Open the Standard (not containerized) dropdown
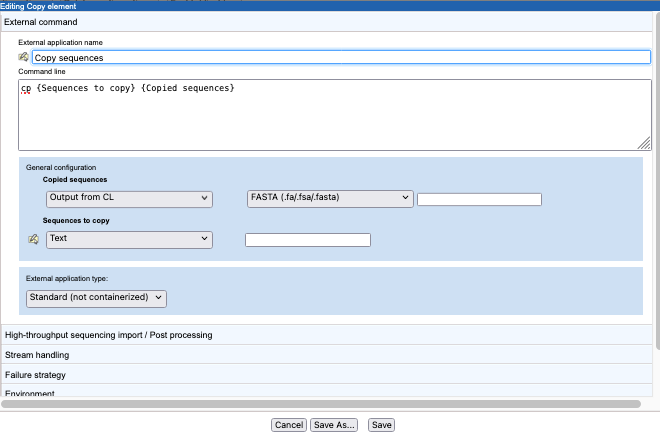This screenshot has width=660, height=440. 96,297
